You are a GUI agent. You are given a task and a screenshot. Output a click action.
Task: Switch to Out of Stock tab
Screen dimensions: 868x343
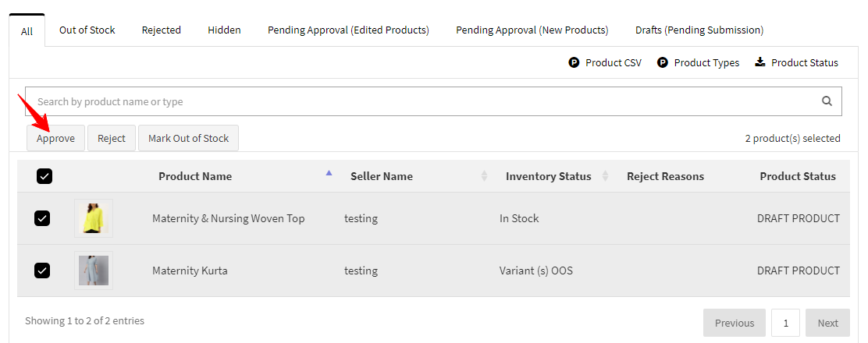click(x=87, y=30)
